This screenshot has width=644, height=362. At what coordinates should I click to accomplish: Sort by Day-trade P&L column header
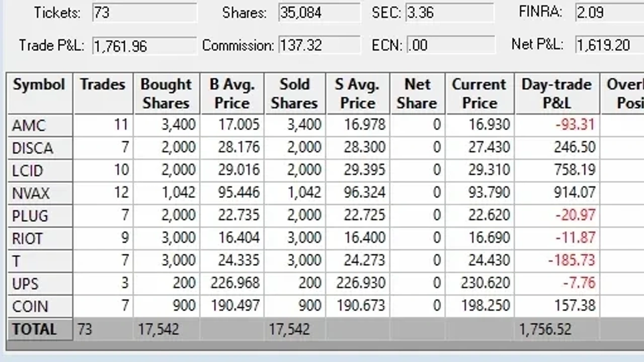[x=556, y=94]
